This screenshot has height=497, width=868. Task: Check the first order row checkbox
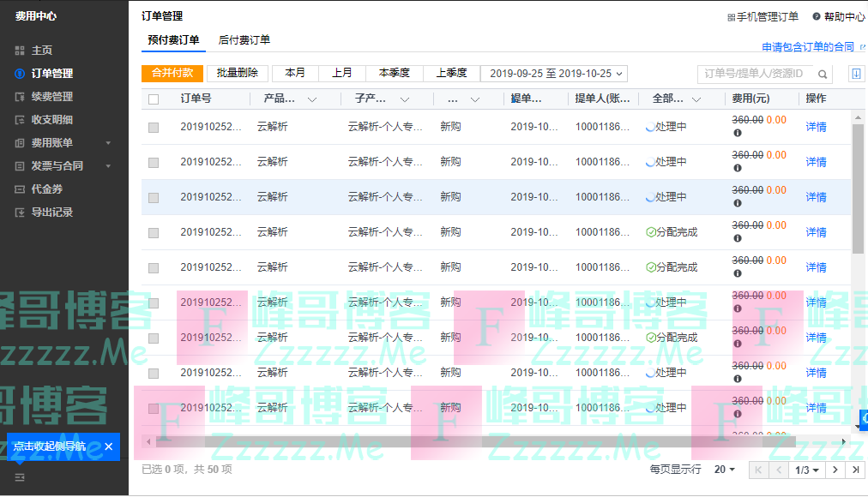154,127
